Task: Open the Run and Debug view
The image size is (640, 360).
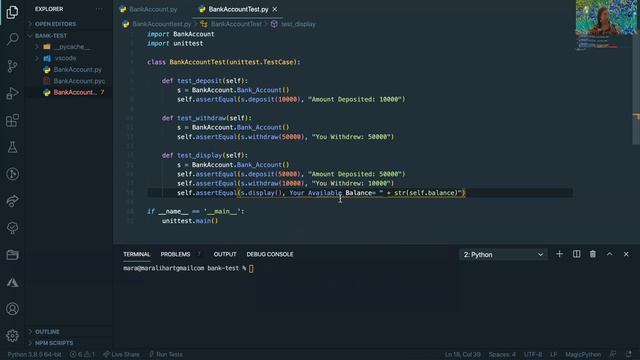Action: pos(12,93)
